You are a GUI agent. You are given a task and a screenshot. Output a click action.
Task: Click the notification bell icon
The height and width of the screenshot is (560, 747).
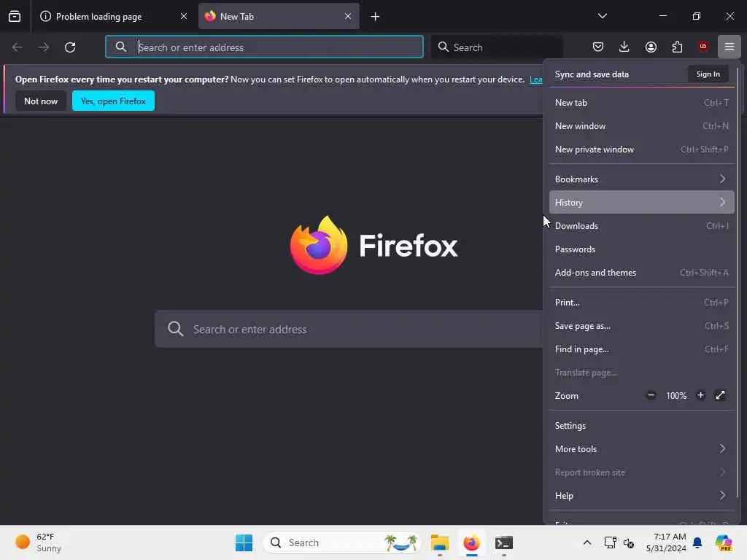click(x=697, y=542)
